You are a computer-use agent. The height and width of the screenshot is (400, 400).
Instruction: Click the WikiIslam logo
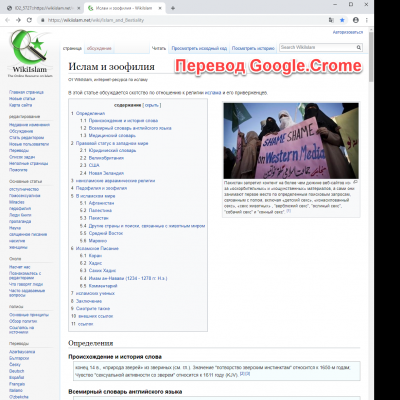coord(30,53)
